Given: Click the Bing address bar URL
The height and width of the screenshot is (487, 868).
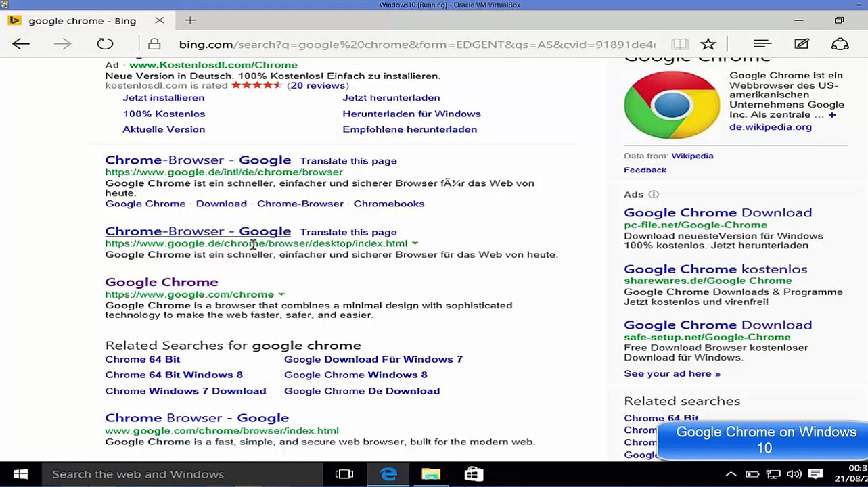Looking at the screenshot, I should pos(417,45).
